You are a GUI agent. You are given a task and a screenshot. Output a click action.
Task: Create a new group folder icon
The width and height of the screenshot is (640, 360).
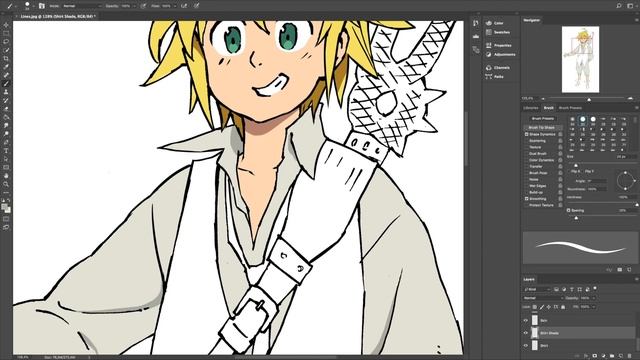coord(612,356)
